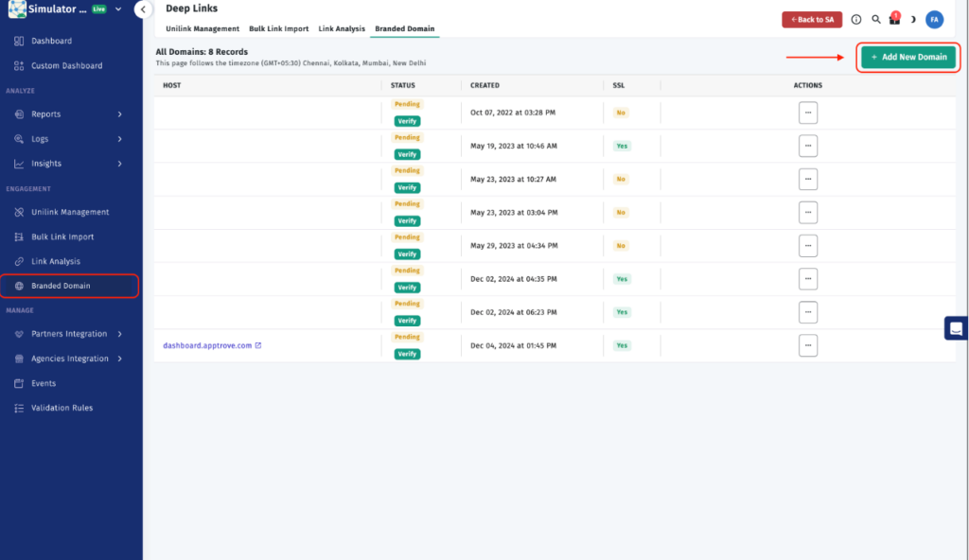
Task: Toggle dark mode with the moon icon
Action: click(913, 20)
